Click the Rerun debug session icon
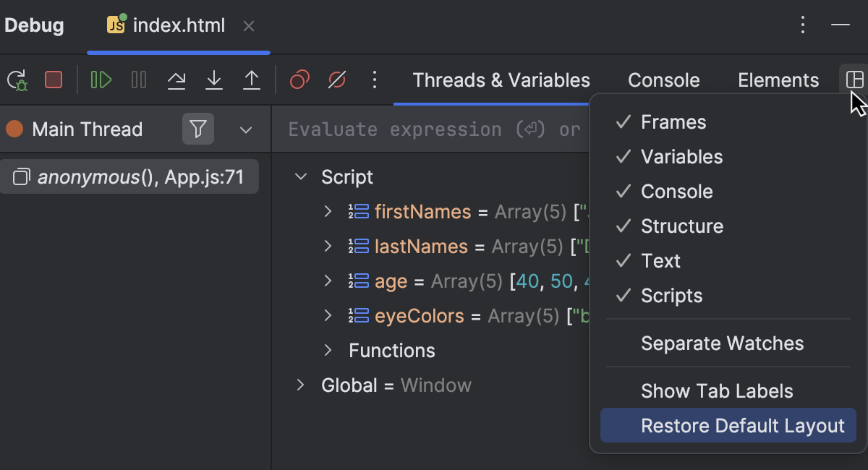This screenshot has height=470, width=868. click(17, 80)
